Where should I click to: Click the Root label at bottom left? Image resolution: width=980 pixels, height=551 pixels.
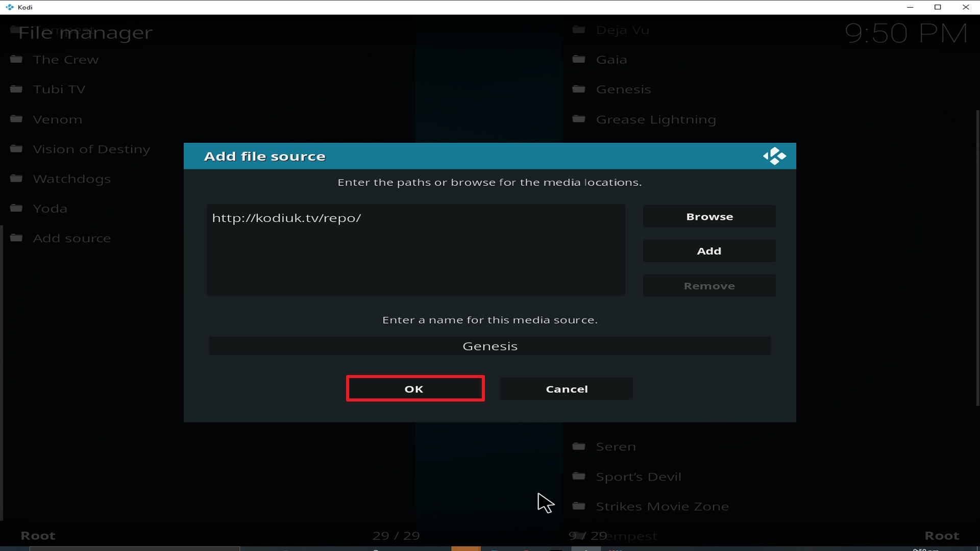coord(38,536)
